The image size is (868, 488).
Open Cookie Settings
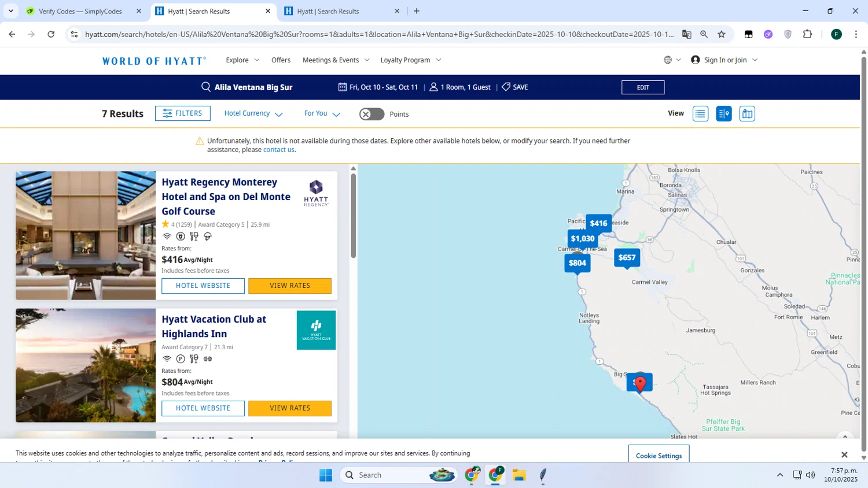pyautogui.click(x=659, y=455)
